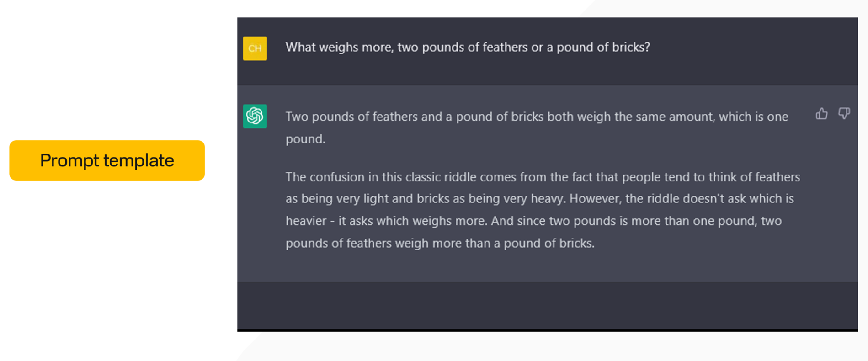Screen dimensions: 868x361
Task: Click the Prompt template button
Action: (107, 160)
